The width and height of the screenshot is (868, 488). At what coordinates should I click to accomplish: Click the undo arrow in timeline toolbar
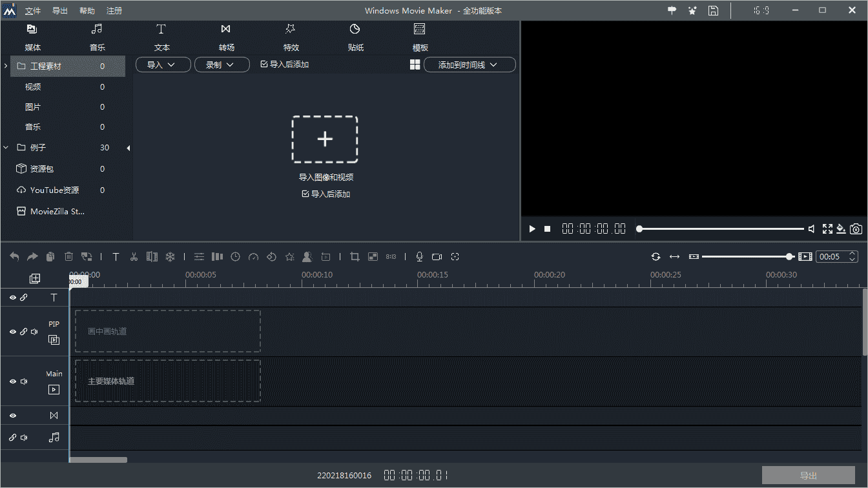pos(14,257)
